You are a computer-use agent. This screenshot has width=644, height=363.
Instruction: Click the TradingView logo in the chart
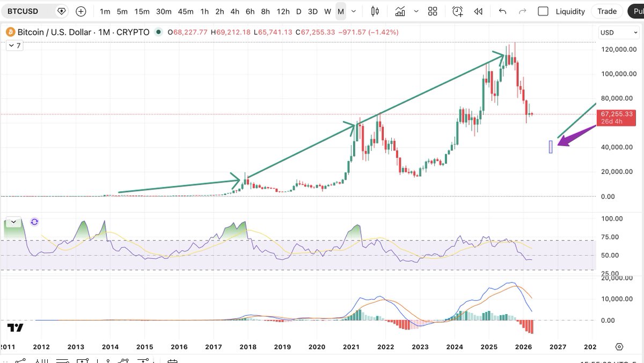pyautogui.click(x=15, y=328)
